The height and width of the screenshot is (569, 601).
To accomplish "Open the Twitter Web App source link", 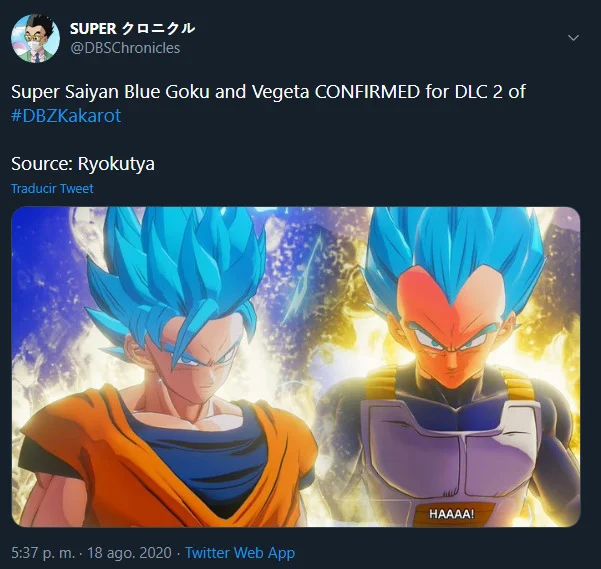I will [x=240, y=553].
